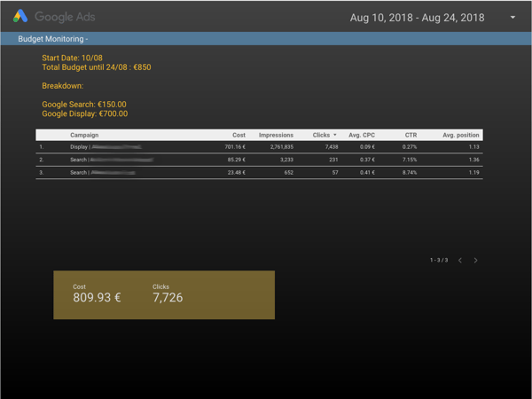Toggle the Clicks sort direction arrow

coord(335,135)
